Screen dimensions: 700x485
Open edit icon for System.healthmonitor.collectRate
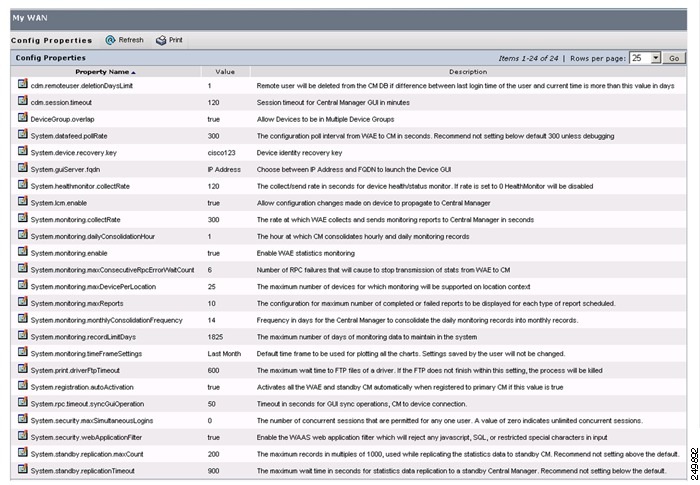pyautogui.click(x=23, y=184)
